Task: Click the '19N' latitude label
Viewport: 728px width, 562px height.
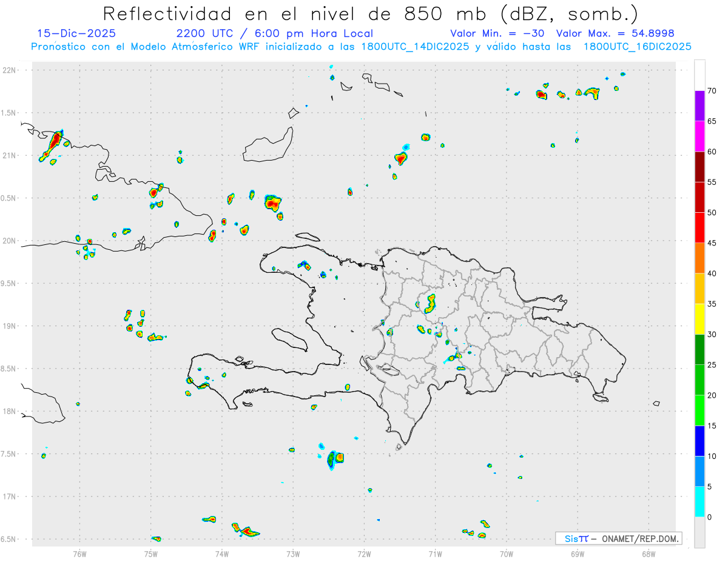Action: [10, 326]
